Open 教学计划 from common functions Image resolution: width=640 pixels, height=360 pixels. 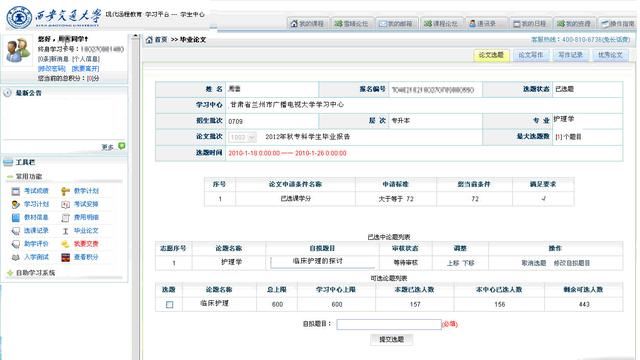[x=86, y=191]
